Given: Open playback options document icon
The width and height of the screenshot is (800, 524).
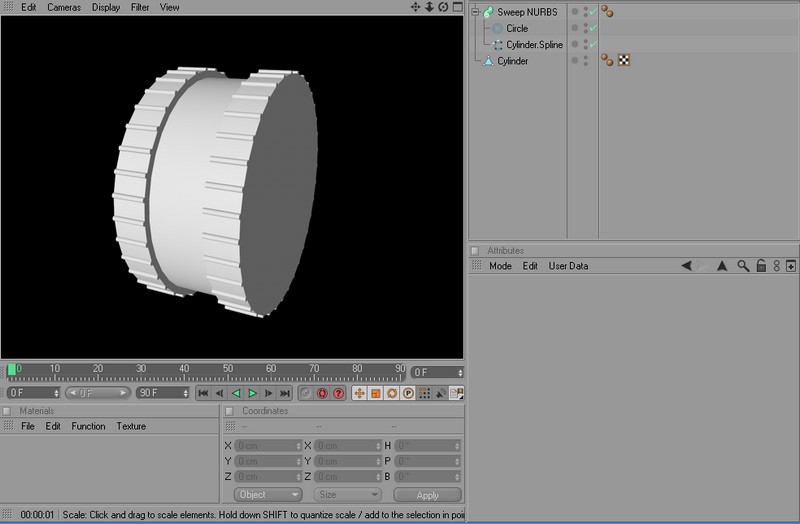Looking at the screenshot, I should tap(456, 393).
